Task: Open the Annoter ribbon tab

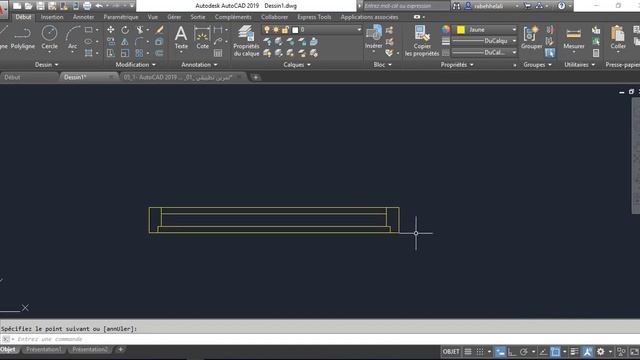Action: [83, 17]
